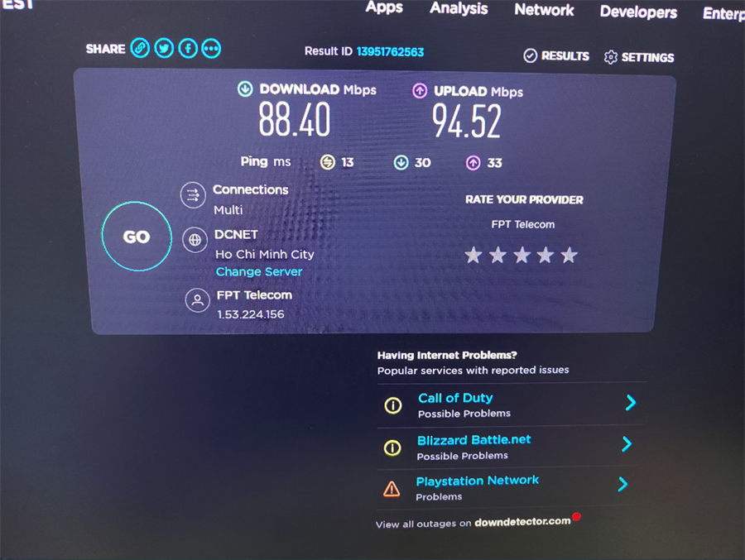Click the Settings gear icon
The width and height of the screenshot is (745, 560).
(611, 57)
